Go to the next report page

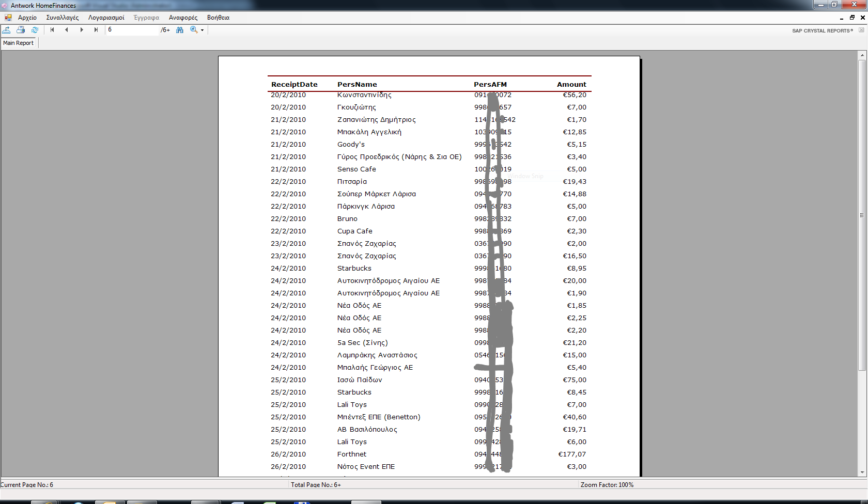click(82, 30)
